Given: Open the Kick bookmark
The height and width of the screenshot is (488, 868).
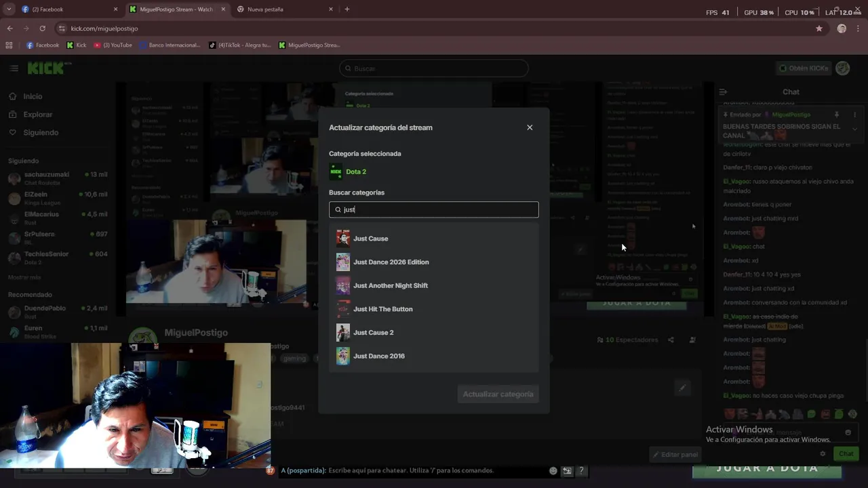Looking at the screenshot, I should (77, 45).
